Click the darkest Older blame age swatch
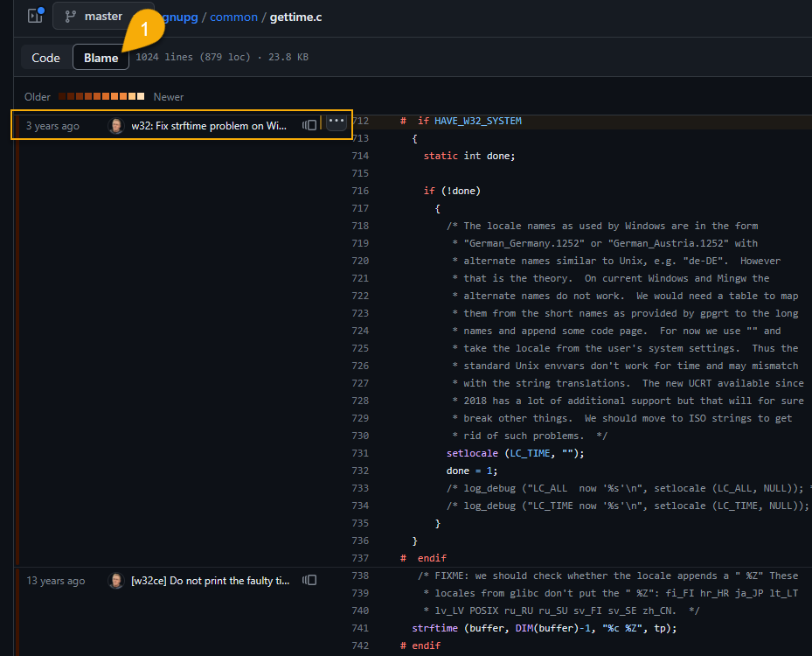Image resolution: width=812 pixels, height=656 pixels. pos(61,97)
